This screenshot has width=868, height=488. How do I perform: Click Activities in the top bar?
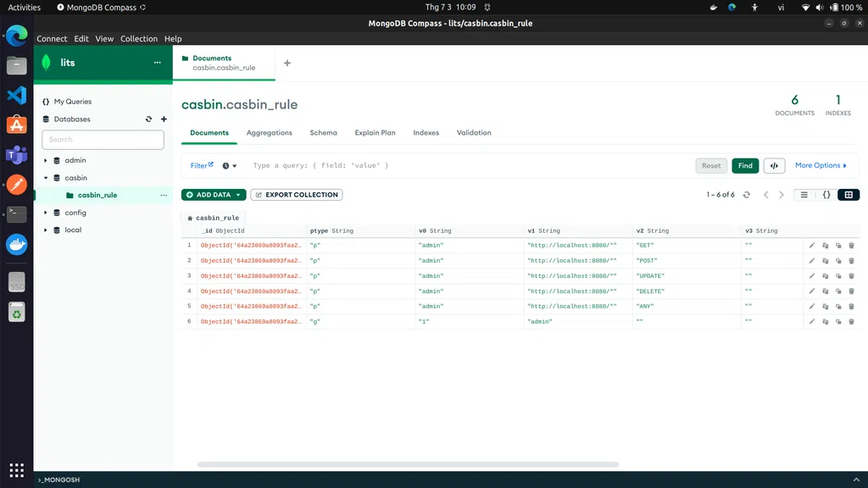25,7
